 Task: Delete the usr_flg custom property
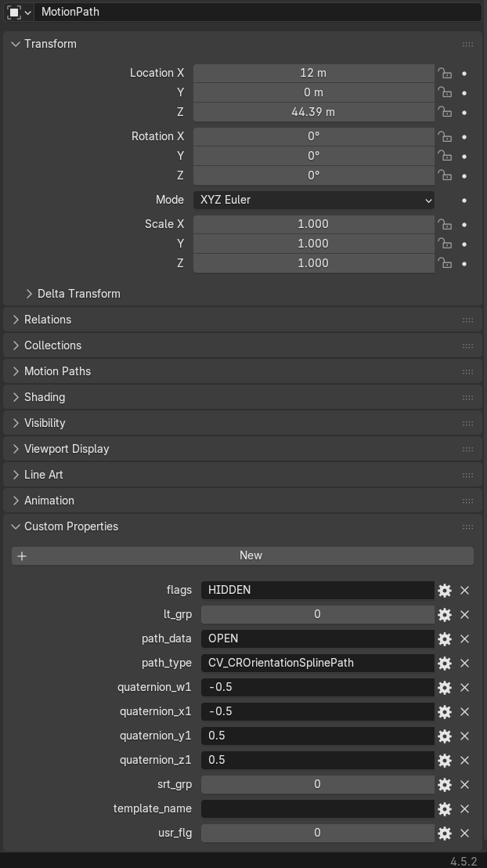(x=464, y=833)
